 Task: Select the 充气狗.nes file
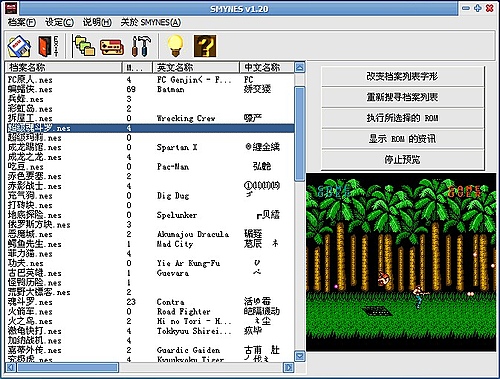tap(30, 196)
